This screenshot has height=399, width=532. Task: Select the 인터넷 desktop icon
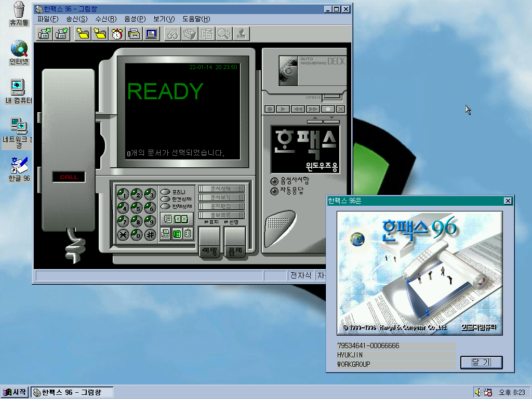19,52
